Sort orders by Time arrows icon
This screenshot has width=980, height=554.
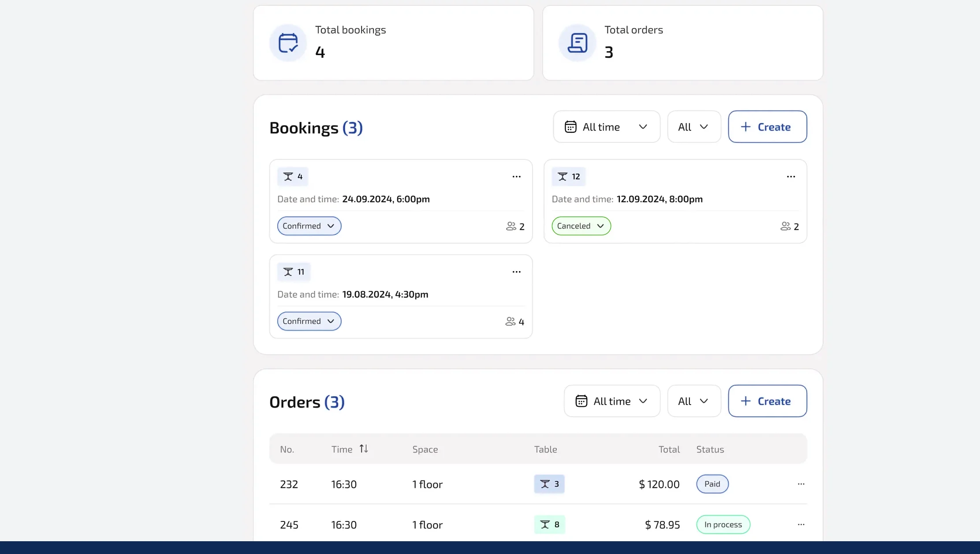click(363, 449)
